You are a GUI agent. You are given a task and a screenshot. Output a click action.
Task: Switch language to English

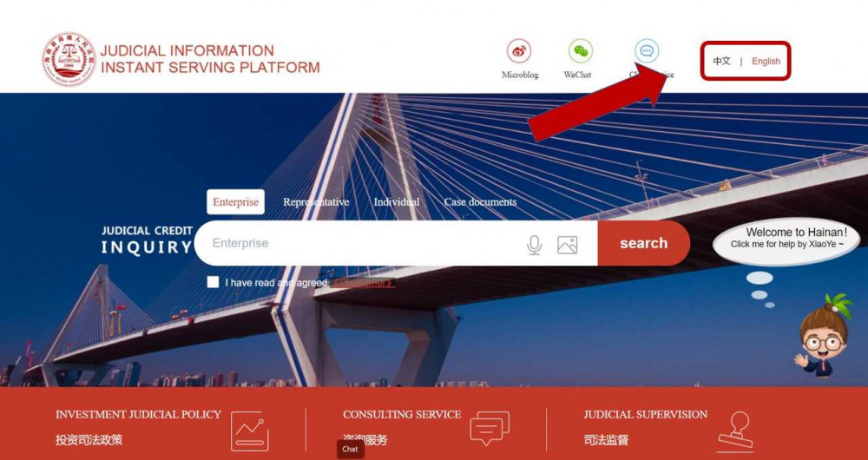[x=766, y=62]
